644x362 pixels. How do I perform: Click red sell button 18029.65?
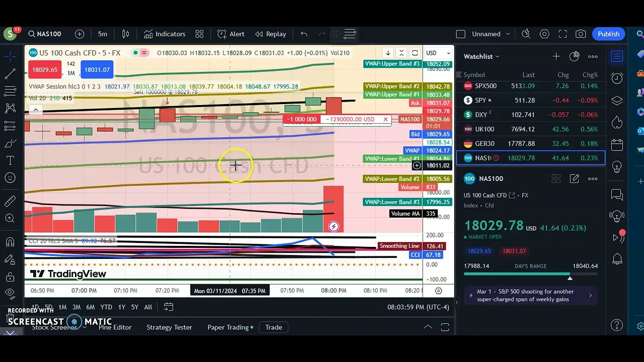click(44, 69)
